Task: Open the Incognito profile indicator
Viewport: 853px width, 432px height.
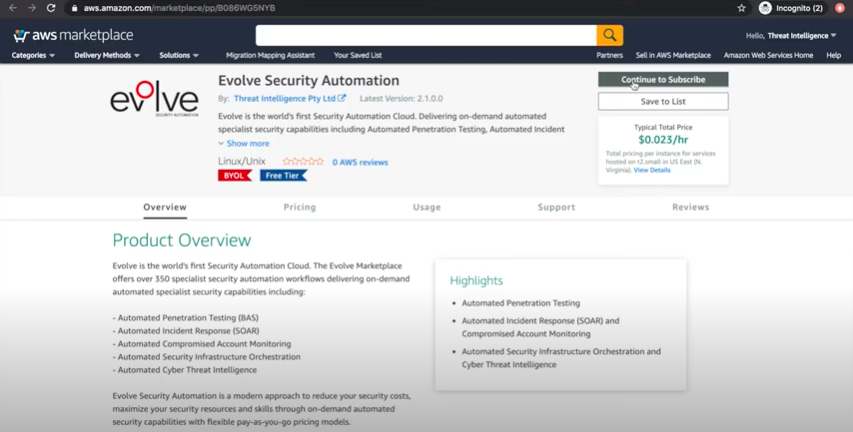Action: [x=791, y=8]
